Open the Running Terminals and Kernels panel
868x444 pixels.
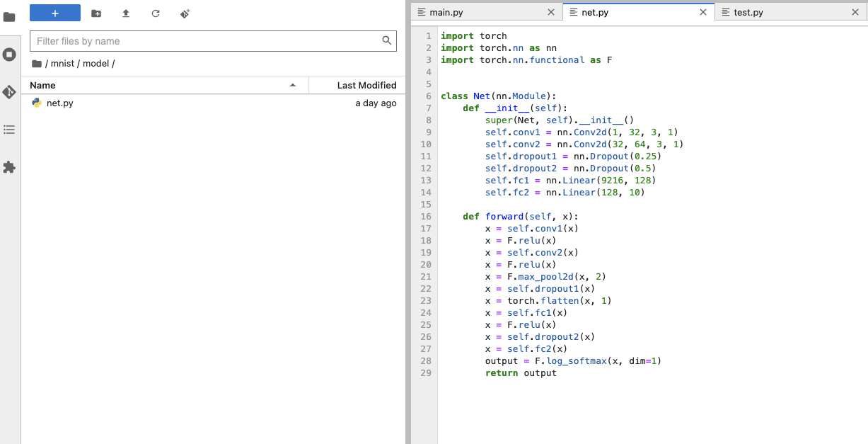pos(9,55)
